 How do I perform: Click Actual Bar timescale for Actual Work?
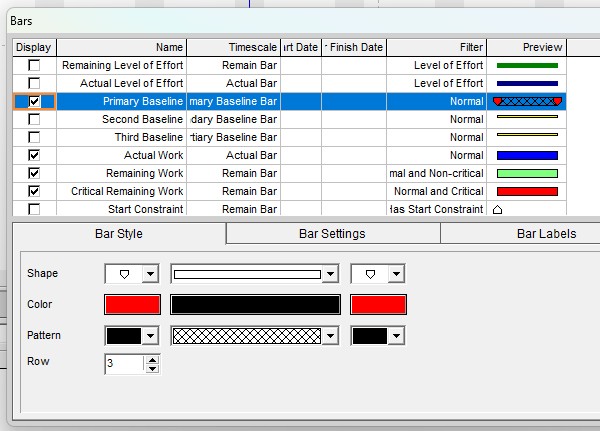[233, 155]
